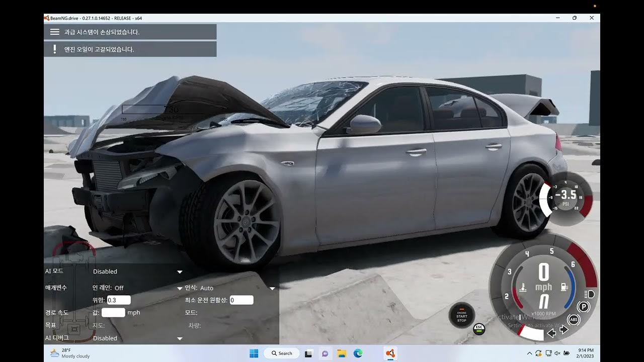Image resolution: width=644 pixels, height=362 pixels.
Task: Click the BeamNG.drive taskbar icon
Action: click(390, 353)
